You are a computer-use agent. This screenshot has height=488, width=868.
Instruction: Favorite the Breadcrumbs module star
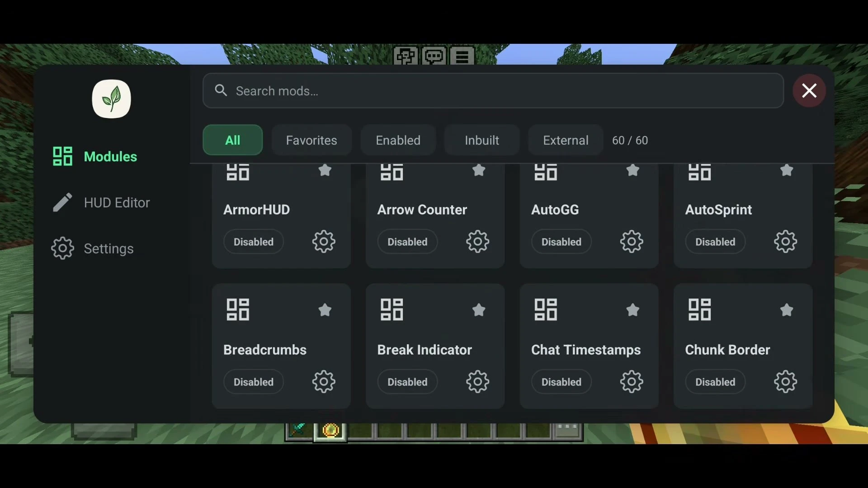(325, 310)
